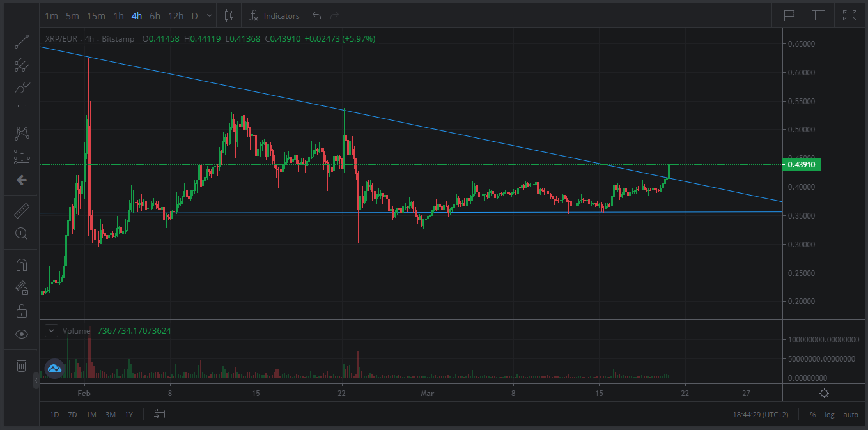Collapse the Volume indicator legend
868x430 pixels.
[51, 330]
